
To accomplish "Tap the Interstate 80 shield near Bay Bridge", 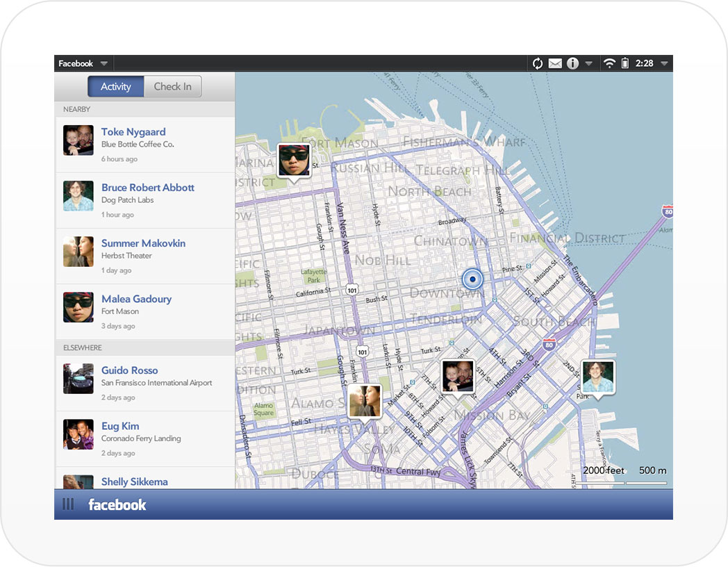I will click(x=668, y=212).
